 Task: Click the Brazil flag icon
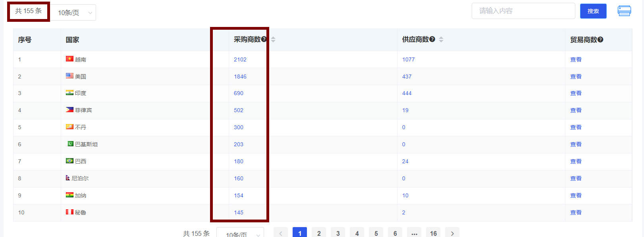pos(69,161)
